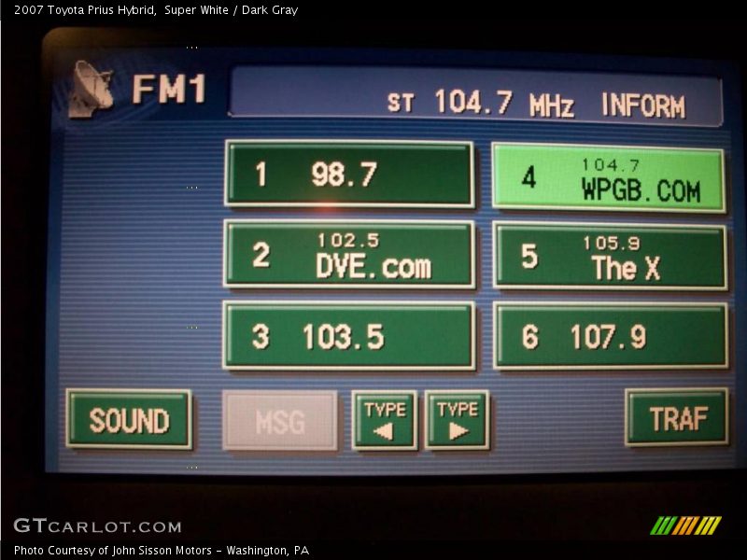Choose preset 3 station 103.5
The image size is (747, 560).
tap(349, 335)
